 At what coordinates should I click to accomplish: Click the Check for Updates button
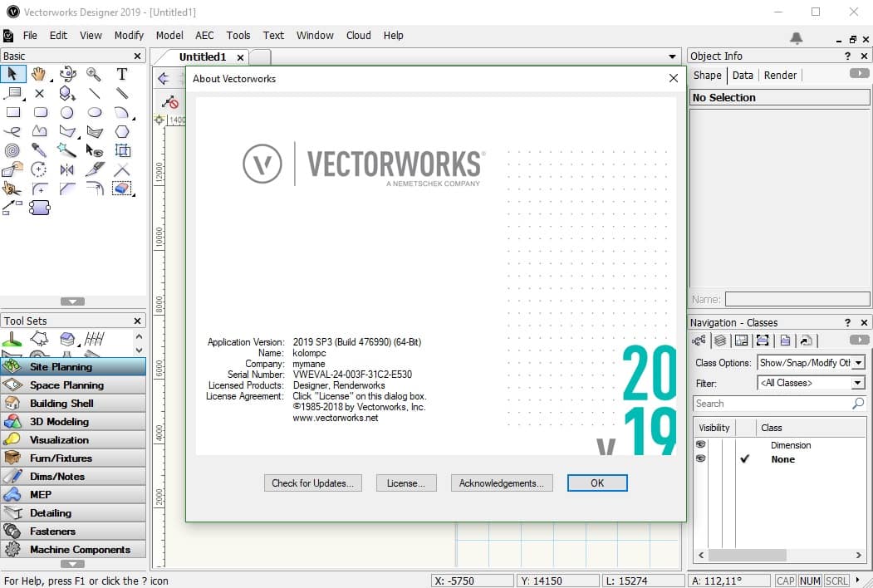[x=312, y=483]
